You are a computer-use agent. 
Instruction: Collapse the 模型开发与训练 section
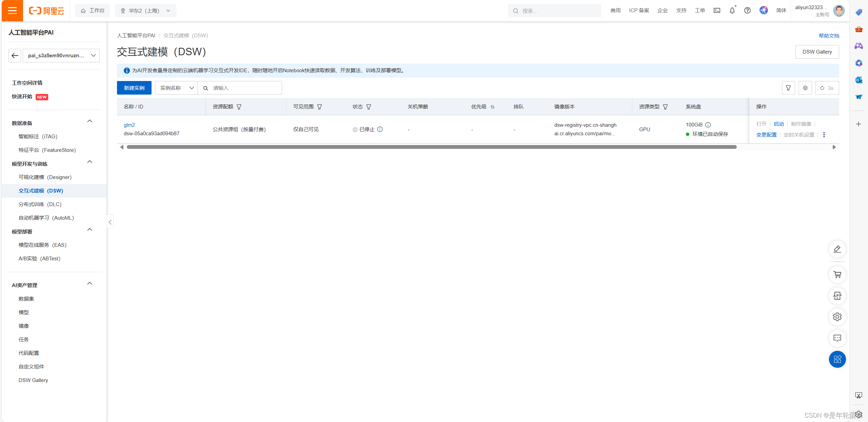click(x=90, y=162)
